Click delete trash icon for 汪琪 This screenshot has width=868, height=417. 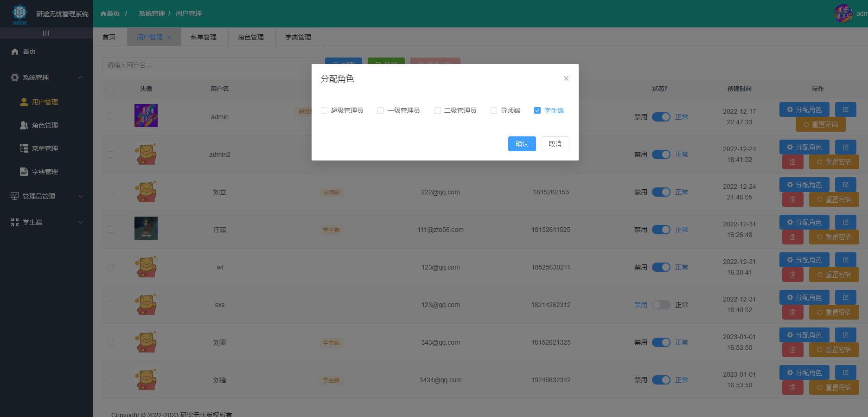click(793, 237)
